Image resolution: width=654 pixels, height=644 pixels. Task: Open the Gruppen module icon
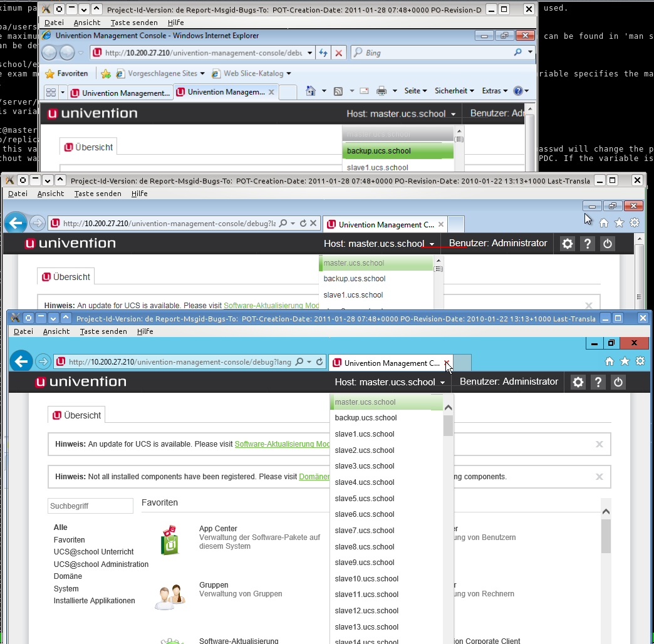click(x=169, y=596)
